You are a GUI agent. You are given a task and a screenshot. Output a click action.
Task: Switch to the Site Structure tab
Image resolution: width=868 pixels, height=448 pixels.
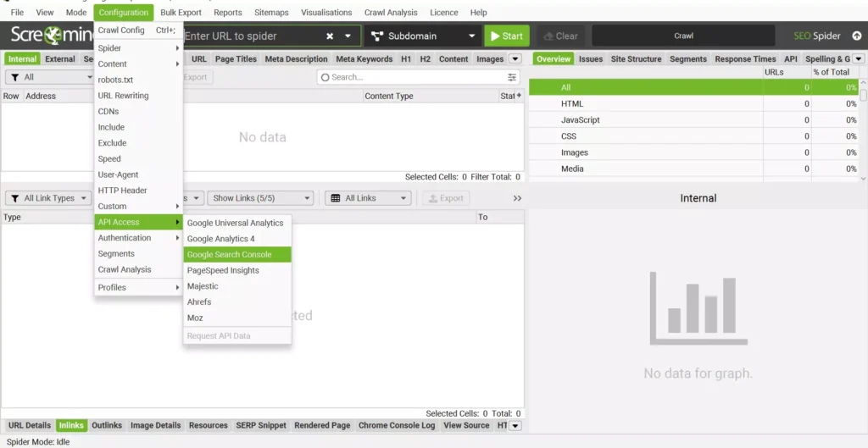click(x=636, y=58)
